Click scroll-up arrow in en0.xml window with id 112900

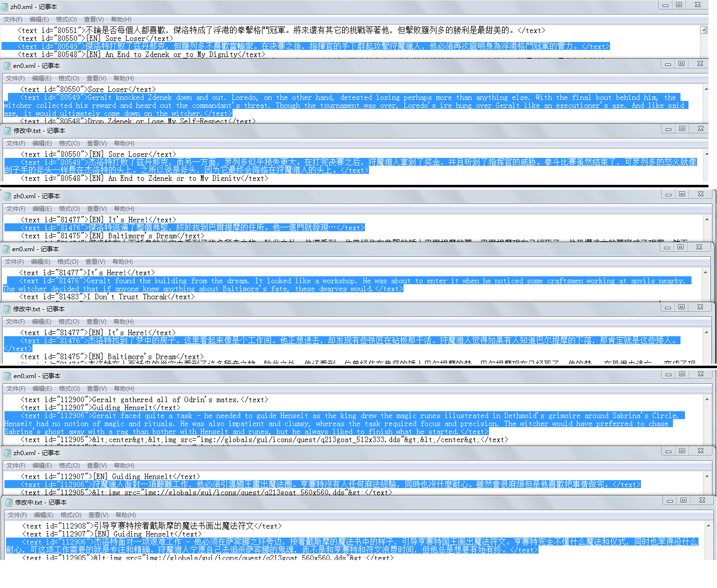coord(706,399)
